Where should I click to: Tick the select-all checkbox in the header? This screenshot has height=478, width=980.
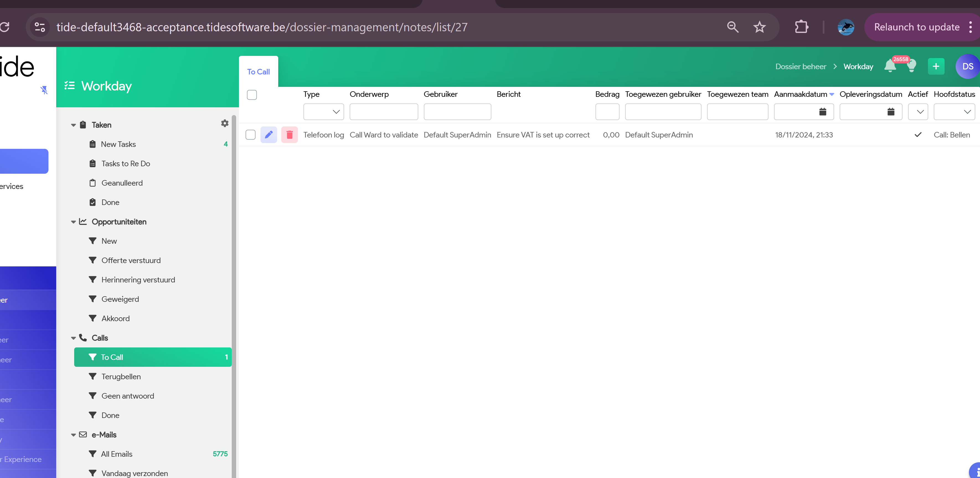coord(252,95)
